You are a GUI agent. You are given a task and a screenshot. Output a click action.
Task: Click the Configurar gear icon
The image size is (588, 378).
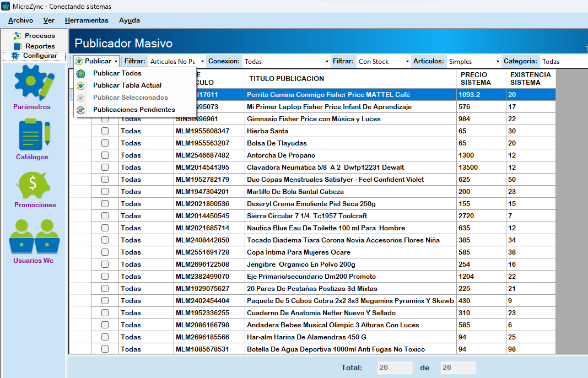[15, 56]
